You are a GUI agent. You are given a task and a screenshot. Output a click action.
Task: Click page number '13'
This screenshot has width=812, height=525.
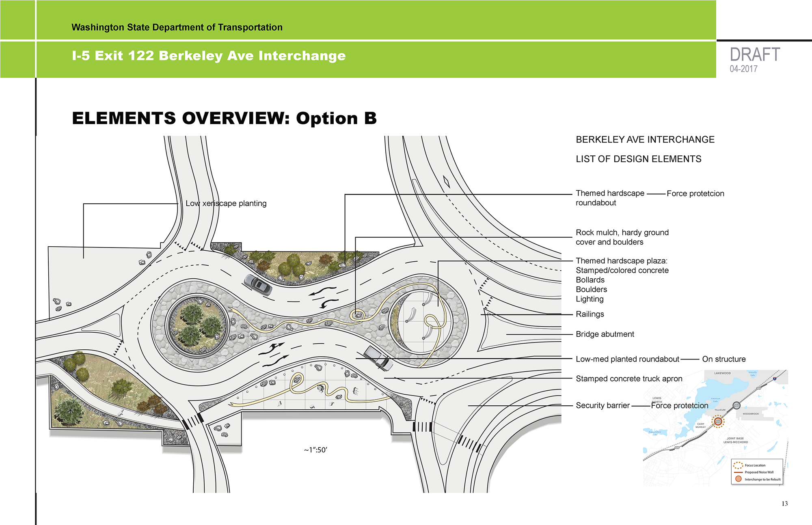click(784, 503)
